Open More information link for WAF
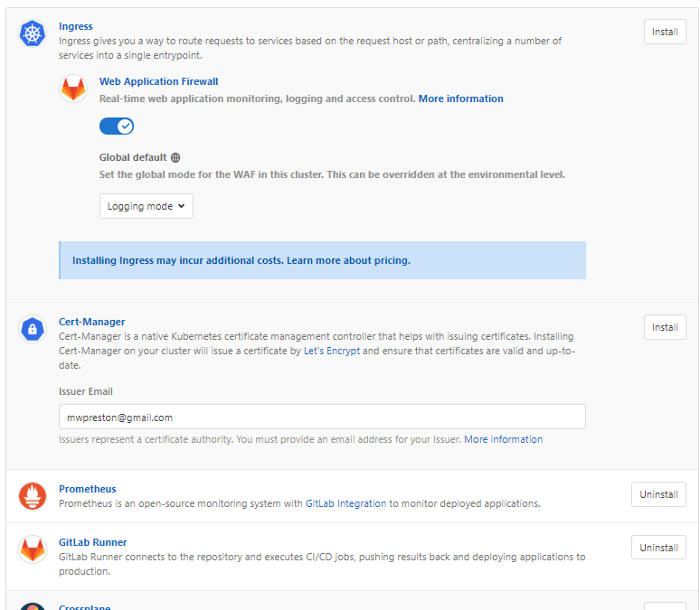This screenshot has width=700, height=610. (460, 99)
